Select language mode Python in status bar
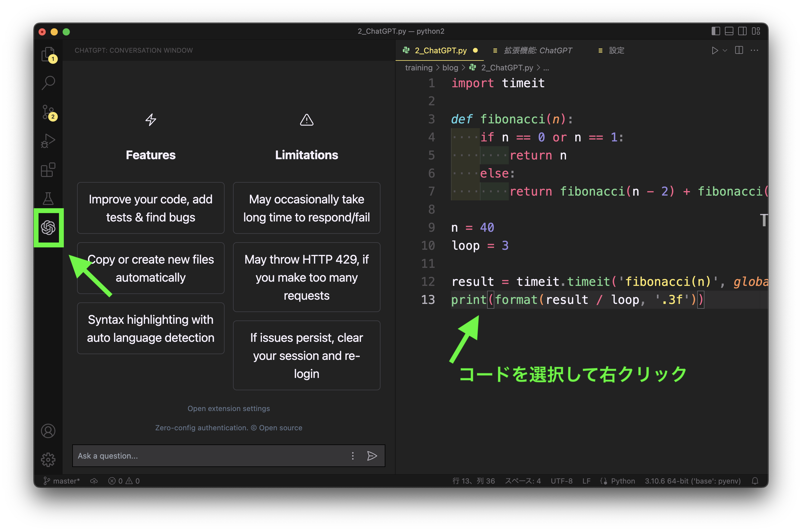802x532 pixels. [623, 481]
